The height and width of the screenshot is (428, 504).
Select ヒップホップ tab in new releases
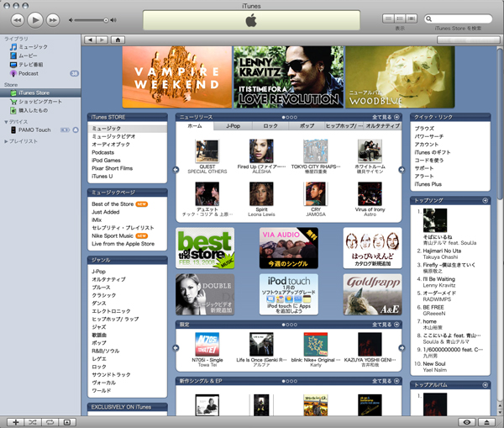pyautogui.click(x=344, y=126)
